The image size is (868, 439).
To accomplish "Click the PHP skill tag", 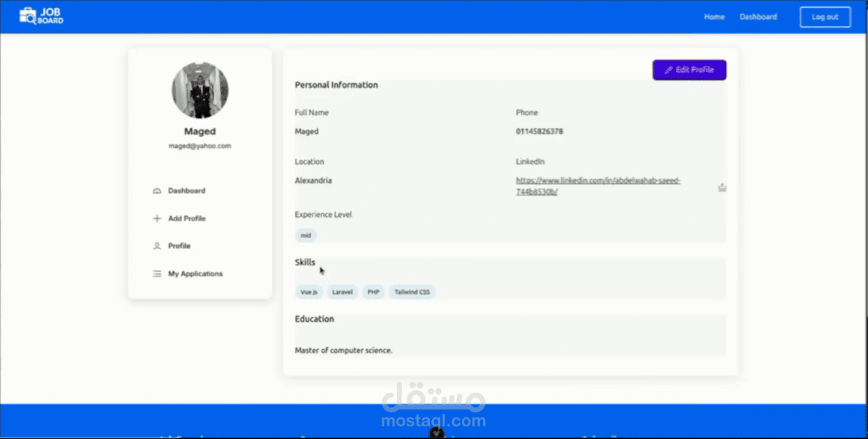I will tap(373, 292).
